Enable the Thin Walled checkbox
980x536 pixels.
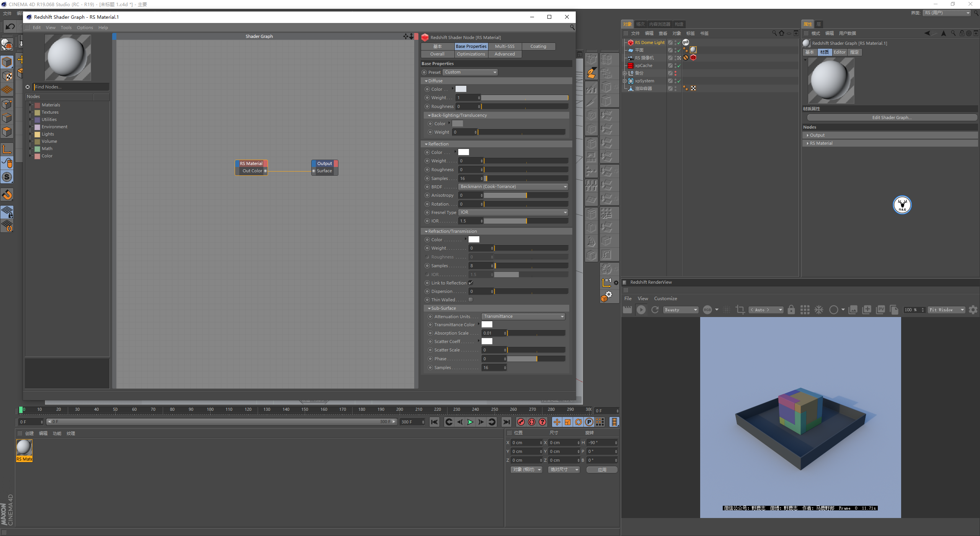(471, 300)
